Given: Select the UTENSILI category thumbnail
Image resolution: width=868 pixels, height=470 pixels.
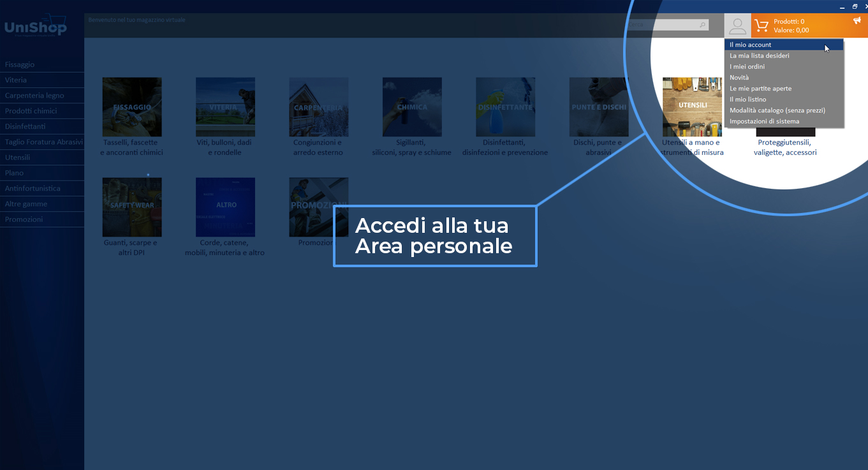Looking at the screenshot, I should 692,107.
